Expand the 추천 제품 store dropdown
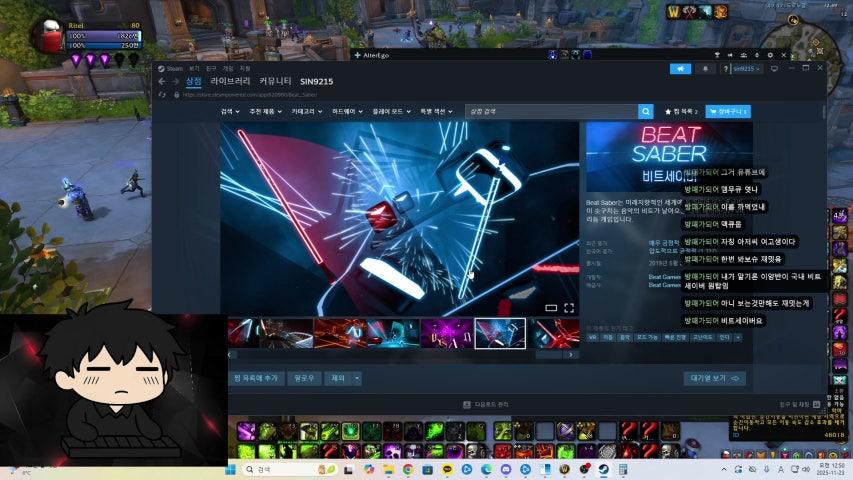853x480 pixels. 265,111
